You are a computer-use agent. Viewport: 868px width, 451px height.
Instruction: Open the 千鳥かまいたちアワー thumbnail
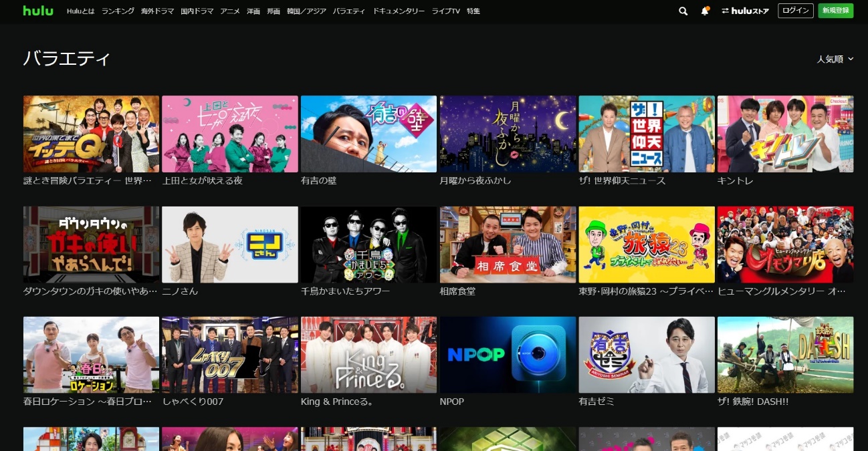pos(368,245)
